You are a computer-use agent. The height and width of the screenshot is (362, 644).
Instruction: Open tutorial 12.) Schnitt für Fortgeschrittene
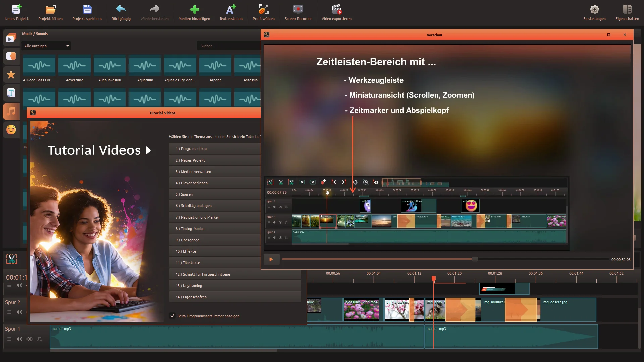(x=235, y=274)
